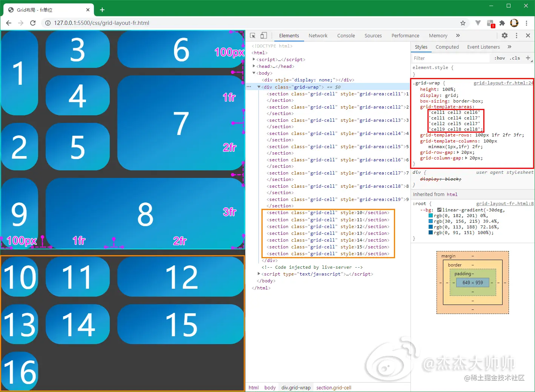Click div.grid-wrap in the breadcrumb bar

coord(296,387)
